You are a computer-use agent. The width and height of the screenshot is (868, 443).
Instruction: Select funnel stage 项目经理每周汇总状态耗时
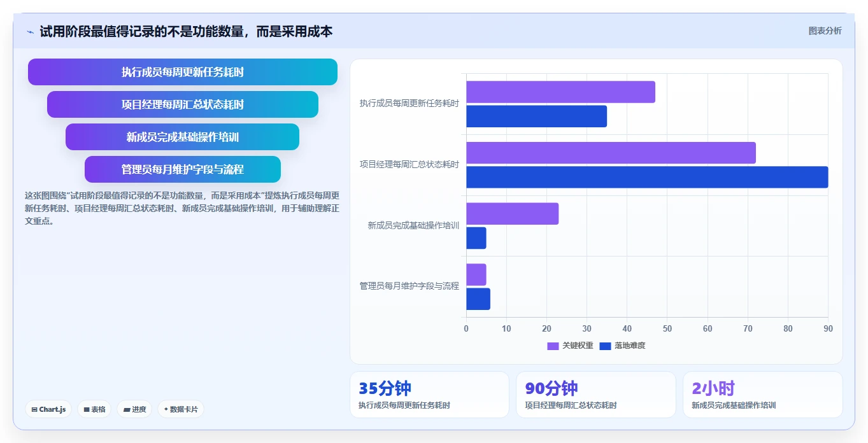(x=183, y=104)
